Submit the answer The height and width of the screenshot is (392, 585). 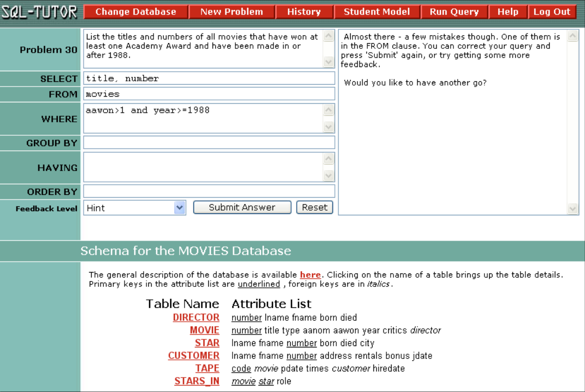(242, 207)
